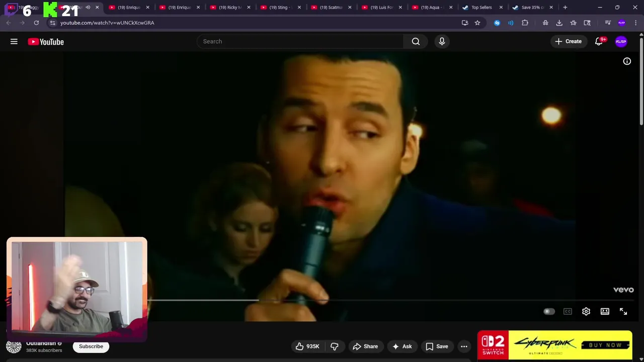This screenshot has height=362, width=644.
Task: Show the video info card icon
Action: click(627, 61)
